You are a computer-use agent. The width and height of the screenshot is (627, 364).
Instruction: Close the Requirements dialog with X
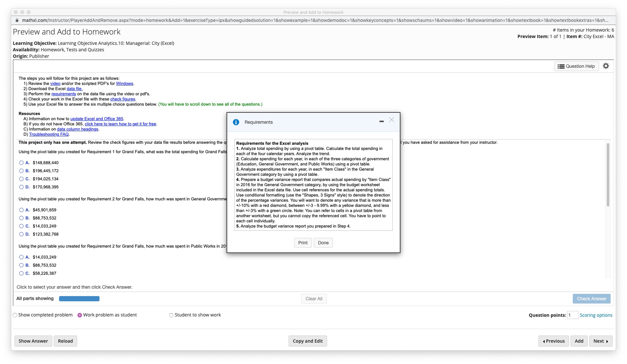391,120
